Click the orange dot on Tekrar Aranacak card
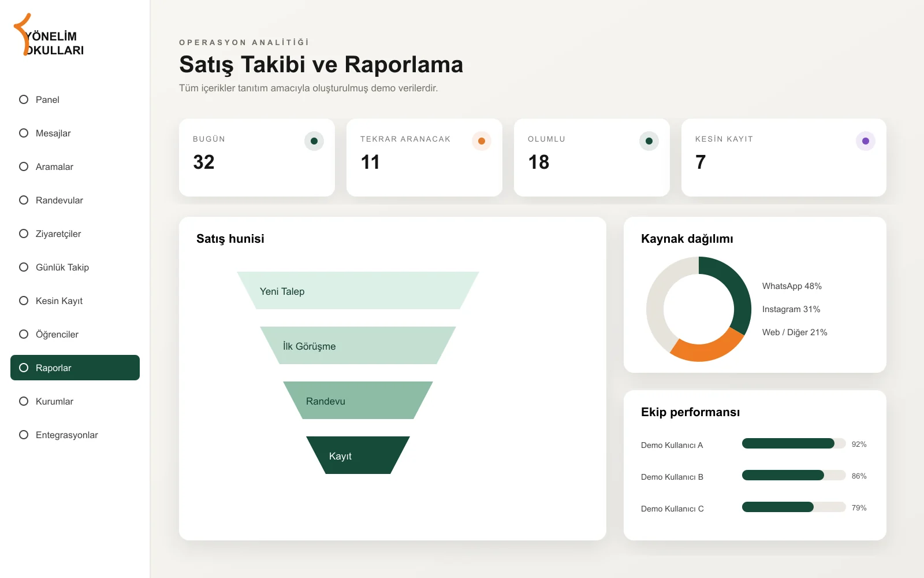Viewport: 924px width, 578px height. tap(482, 141)
